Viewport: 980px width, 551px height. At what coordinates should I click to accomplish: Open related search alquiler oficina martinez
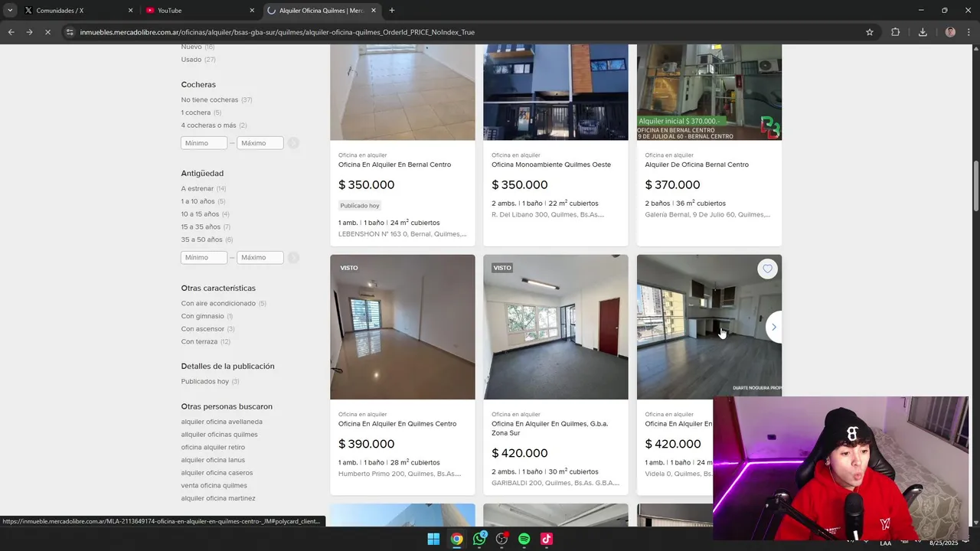(x=218, y=498)
